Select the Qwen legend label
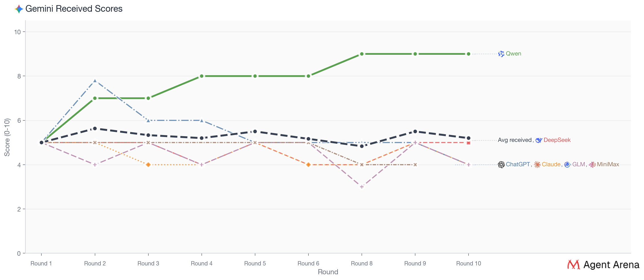This screenshot has height=280, width=644. tap(513, 54)
